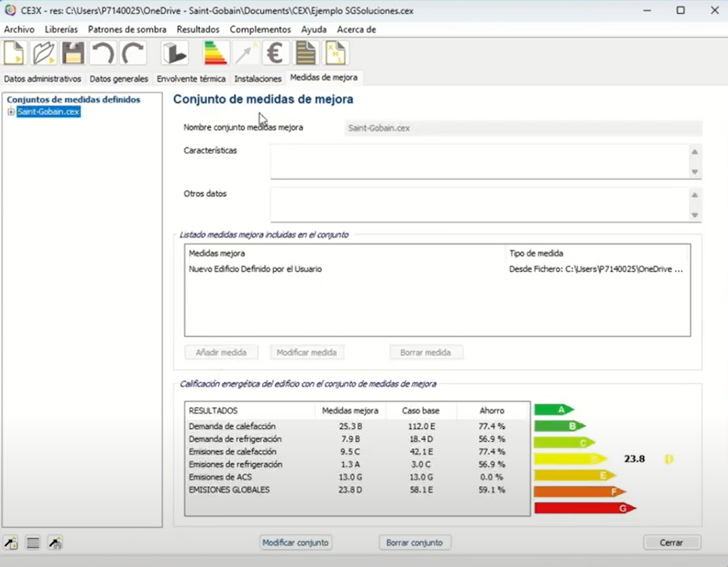Click the 3D building shadow pattern icon
This screenshot has height=567, width=728.
click(175, 53)
